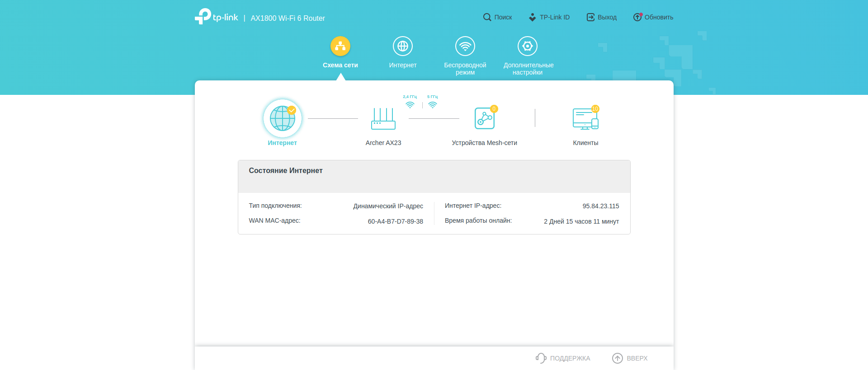This screenshot has height=370, width=868.
Task: Click the WAN MAC 60-A4-B7-D7-89-38 value
Action: (396, 221)
